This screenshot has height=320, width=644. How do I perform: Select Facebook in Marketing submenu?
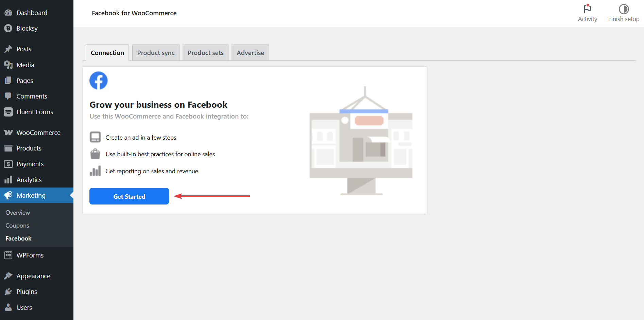[18, 238]
